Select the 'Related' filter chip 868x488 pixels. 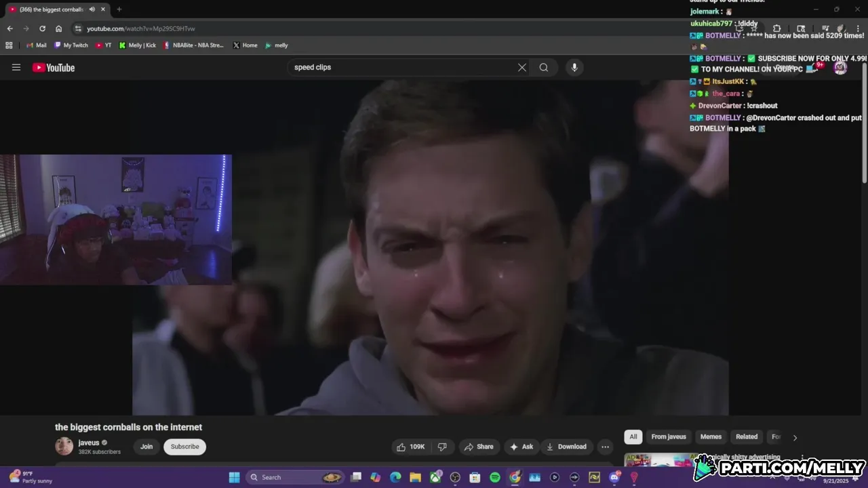pos(747,436)
